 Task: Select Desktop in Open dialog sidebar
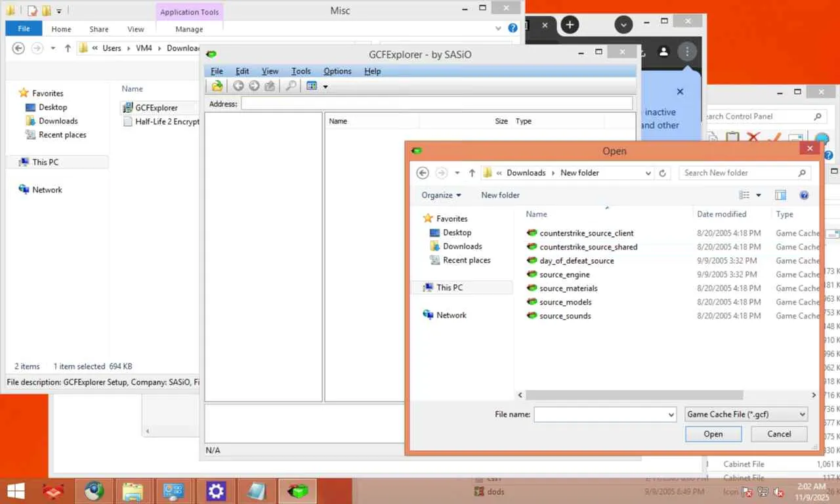pos(457,232)
